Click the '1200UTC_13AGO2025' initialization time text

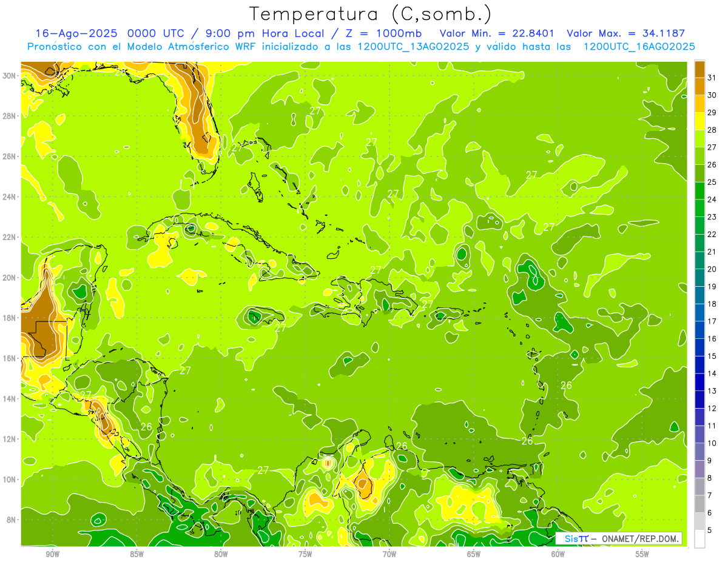[413, 47]
